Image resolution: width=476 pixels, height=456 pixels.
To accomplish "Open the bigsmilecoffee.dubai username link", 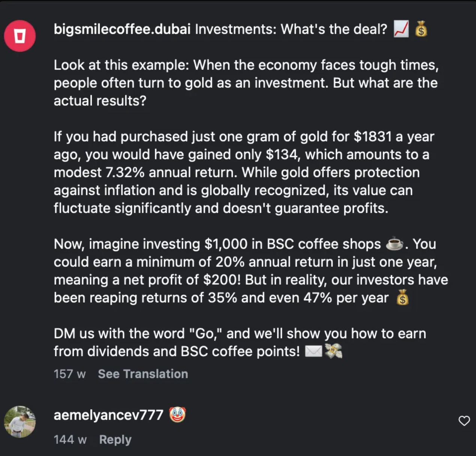I will 122,29.
